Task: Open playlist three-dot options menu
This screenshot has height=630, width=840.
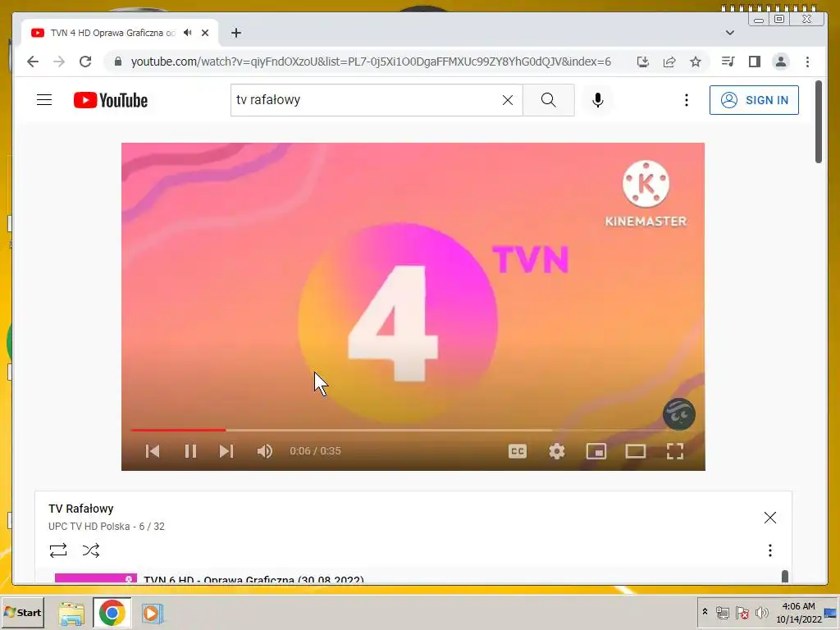Action: tap(769, 550)
